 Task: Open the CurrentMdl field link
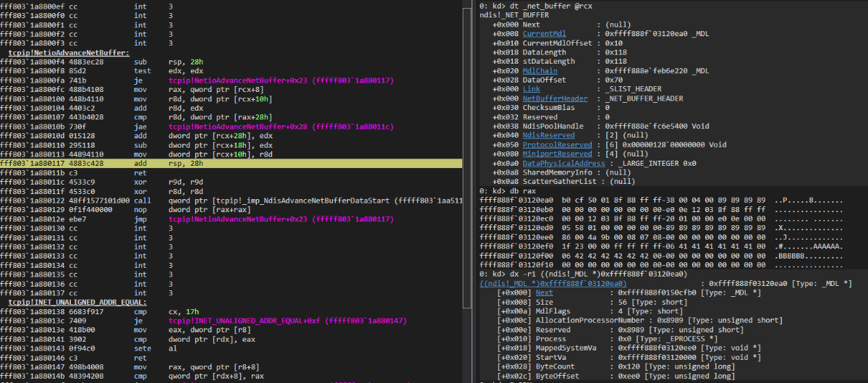pos(544,34)
